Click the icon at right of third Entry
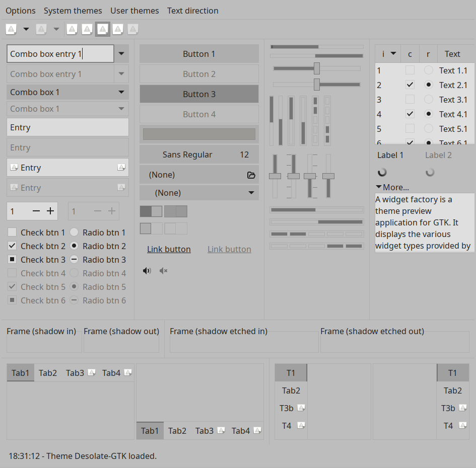This screenshot has width=476, height=468. 121,167
